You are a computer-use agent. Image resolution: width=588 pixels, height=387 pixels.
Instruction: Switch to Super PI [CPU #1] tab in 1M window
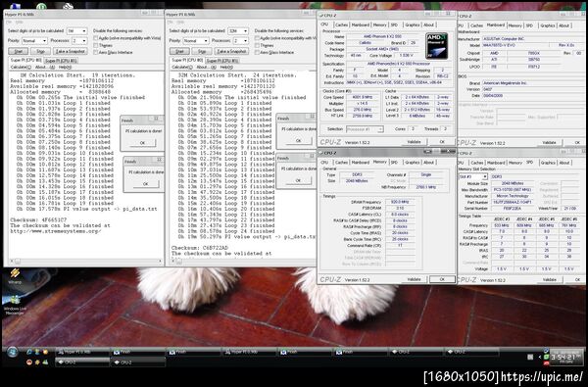[x=61, y=61]
